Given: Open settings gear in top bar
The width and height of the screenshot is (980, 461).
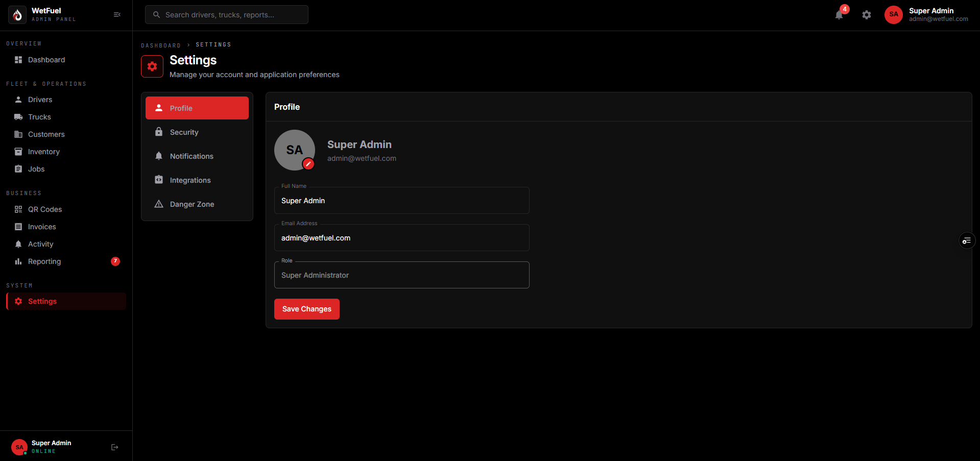Looking at the screenshot, I should 867,15.
